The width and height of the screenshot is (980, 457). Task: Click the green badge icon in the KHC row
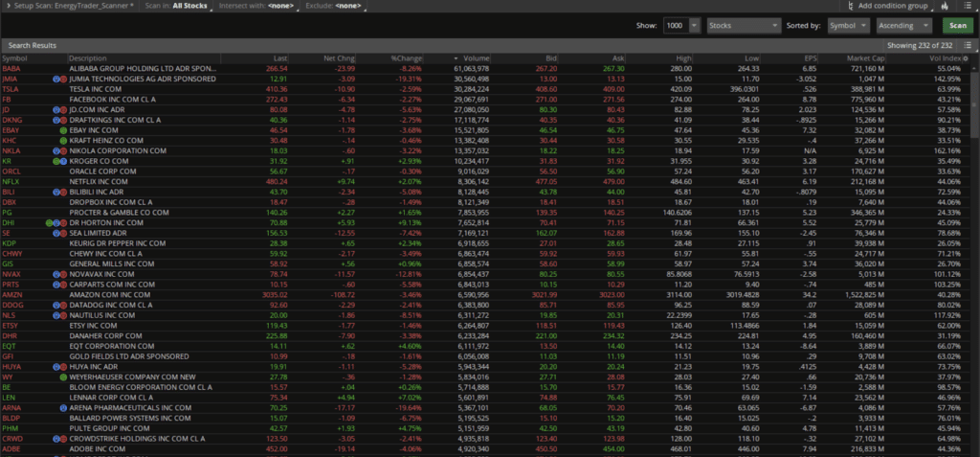[63, 141]
